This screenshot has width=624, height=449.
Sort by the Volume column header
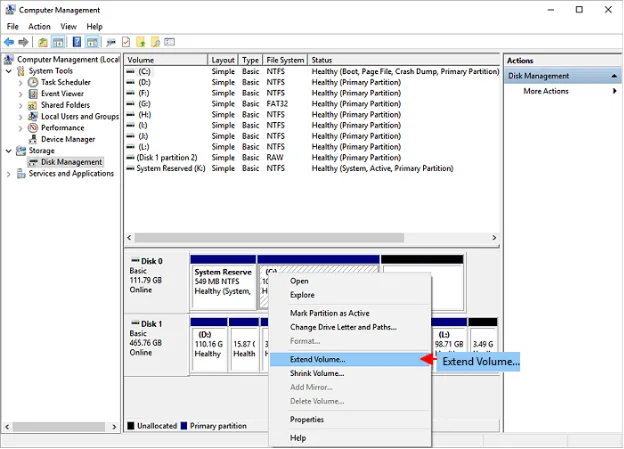click(166, 60)
